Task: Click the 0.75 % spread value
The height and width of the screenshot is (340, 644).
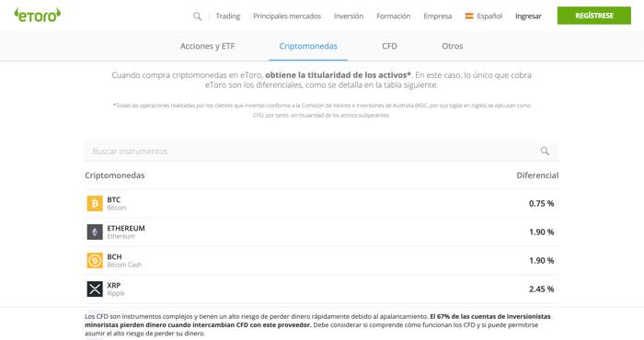Action: click(541, 203)
